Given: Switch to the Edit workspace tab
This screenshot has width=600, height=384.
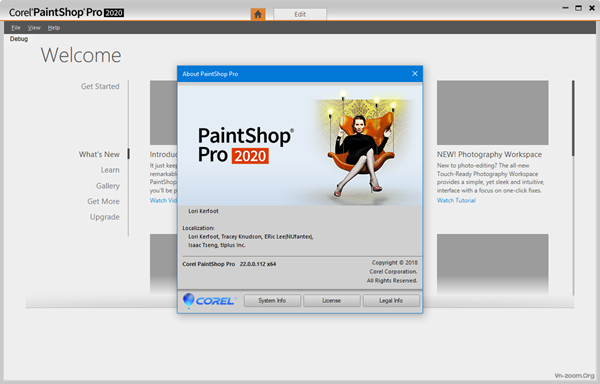Looking at the screenshot, I should (300, 14).
